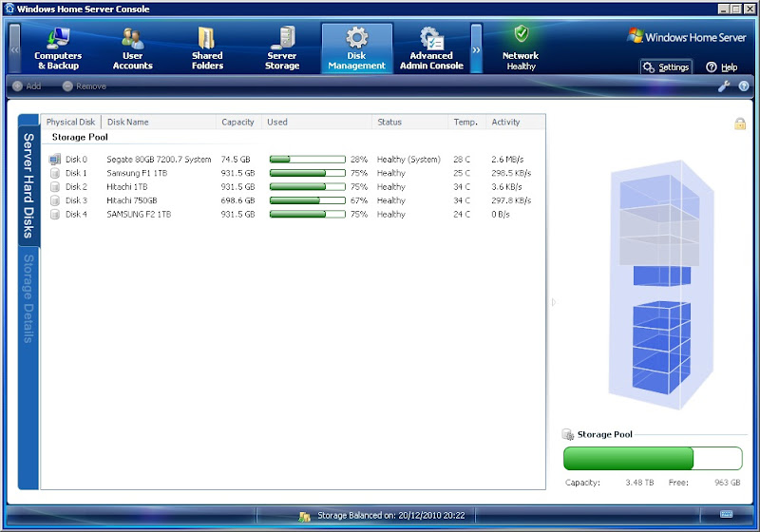Click the Storage Balanced on status text
Viewport: 760px width, 532px height.
391,516
